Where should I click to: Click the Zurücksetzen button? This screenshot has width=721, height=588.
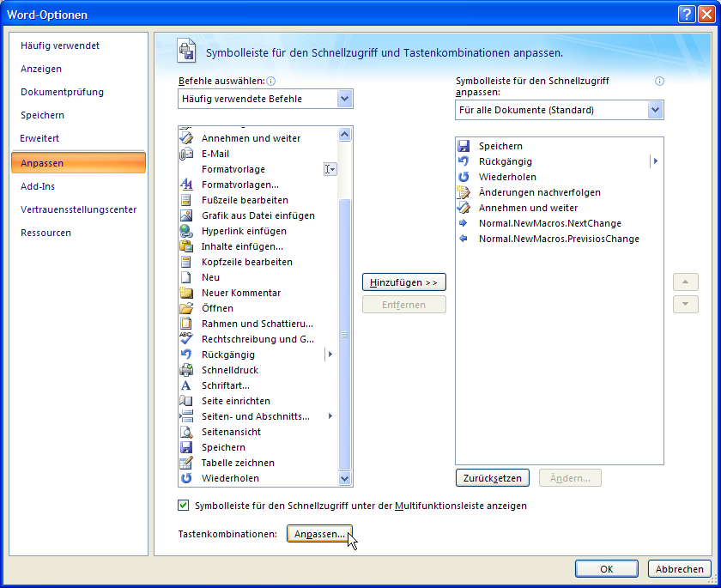[492, 478]
